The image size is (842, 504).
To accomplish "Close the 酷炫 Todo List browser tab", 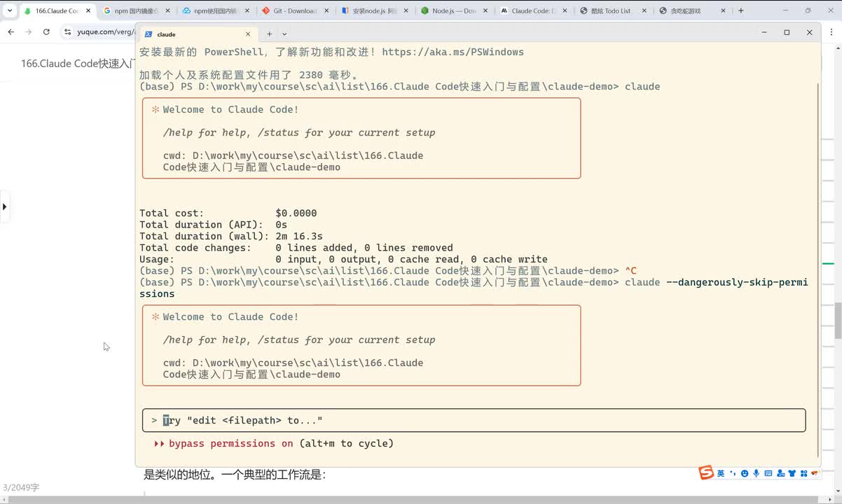I will coord(643,11).
